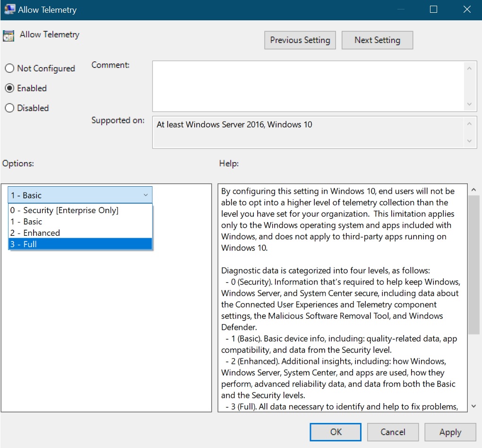The width and height of the screenshot is (482, 448).
Task: Close the Allow Telemetry dialog
Action: [x=467, y=9]
